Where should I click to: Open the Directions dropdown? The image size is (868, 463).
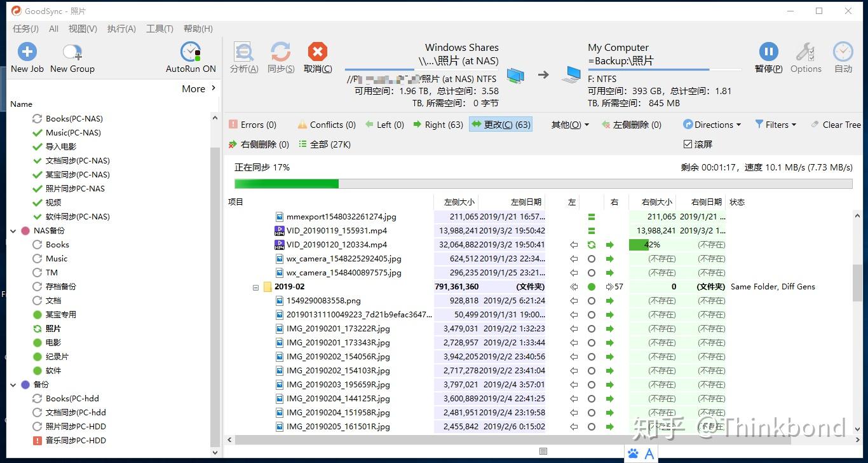712,125
